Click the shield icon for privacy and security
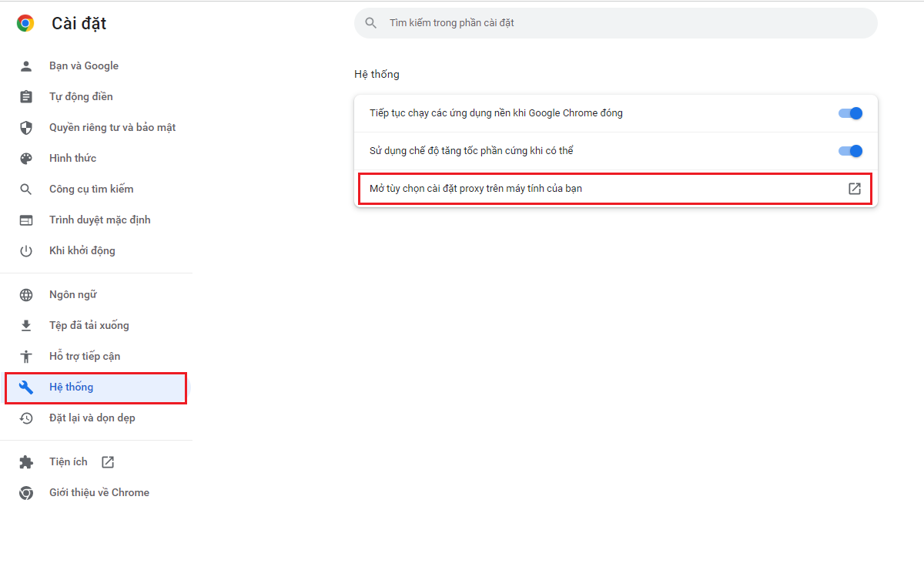The height and width of the screenshot is (577, 924). tap(26, 128)
